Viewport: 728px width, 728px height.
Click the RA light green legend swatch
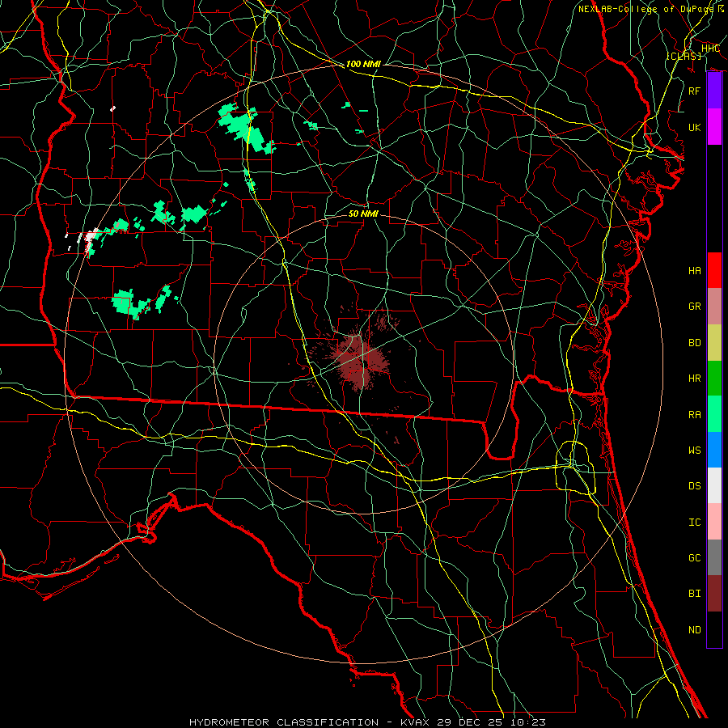coord(714,414)
